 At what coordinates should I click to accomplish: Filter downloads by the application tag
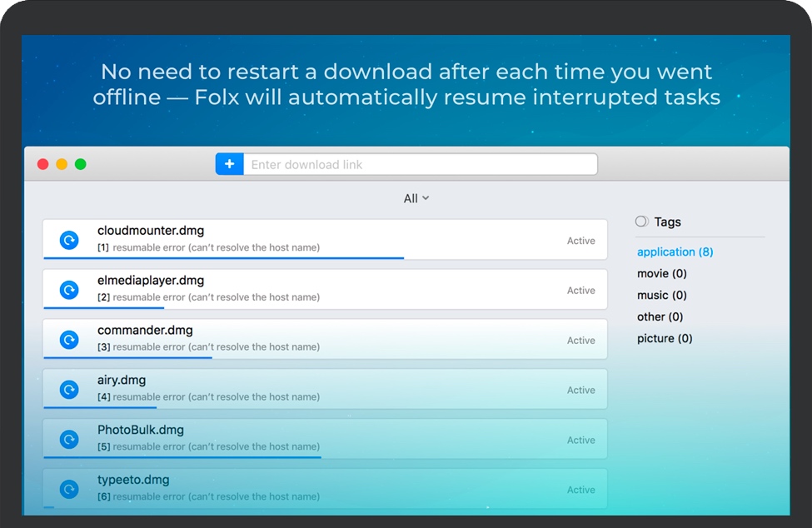675,252
